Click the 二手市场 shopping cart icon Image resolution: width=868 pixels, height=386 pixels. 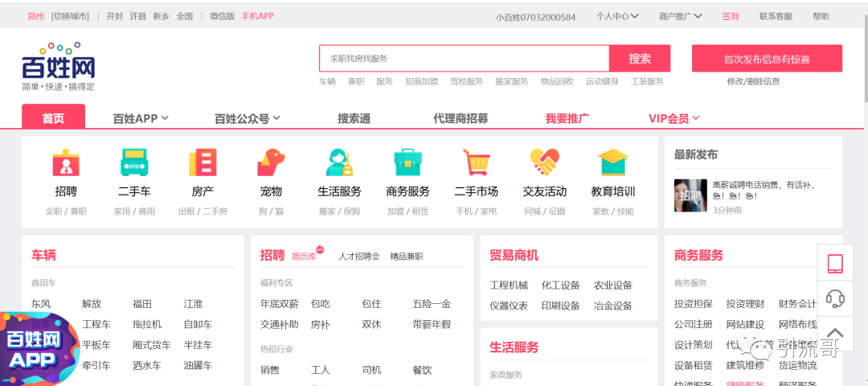tap(476, 163)
